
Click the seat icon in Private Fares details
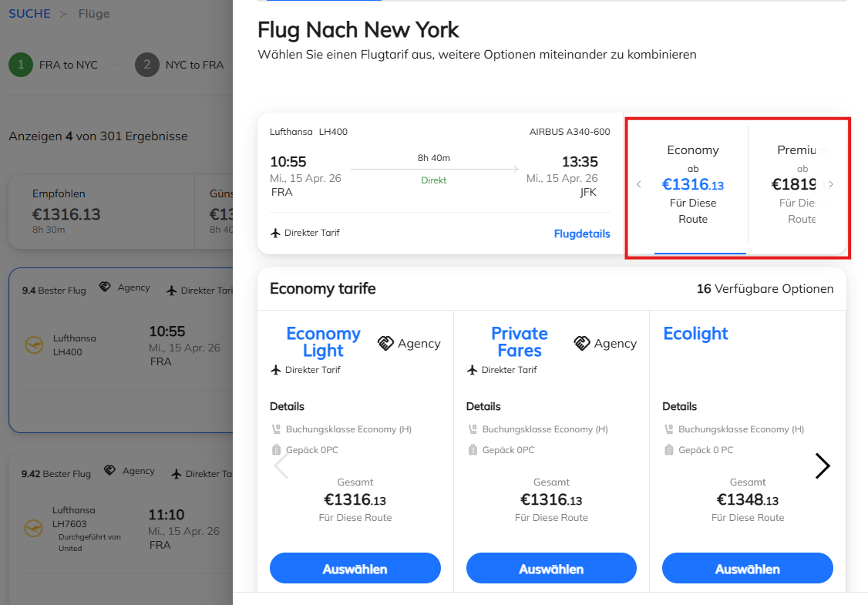point(472,429)
